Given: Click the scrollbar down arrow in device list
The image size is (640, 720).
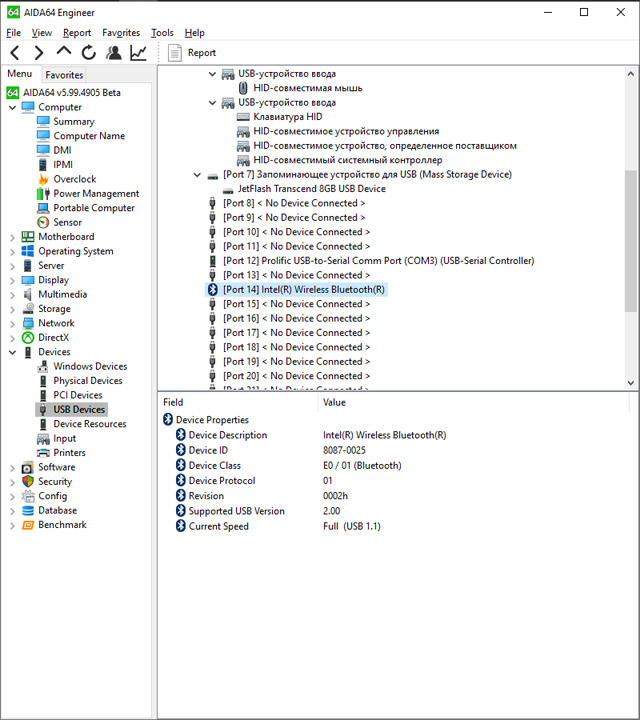Looking at the screenshot, I should [x=630, y=382].
